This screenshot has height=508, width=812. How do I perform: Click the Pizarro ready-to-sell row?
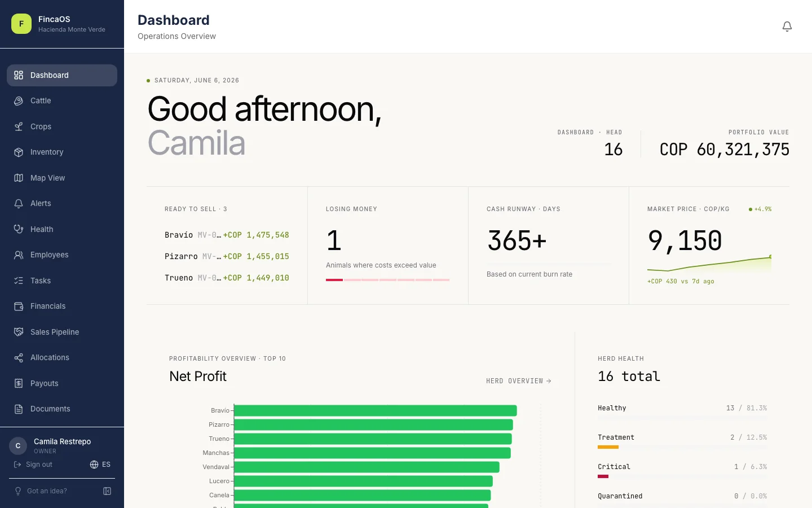coord(227,256)
